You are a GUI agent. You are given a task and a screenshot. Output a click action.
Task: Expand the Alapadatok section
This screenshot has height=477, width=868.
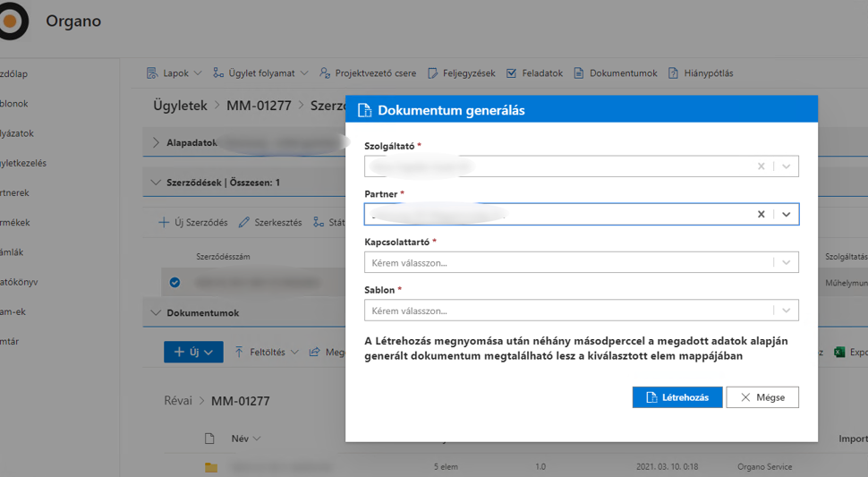[156, 142]
